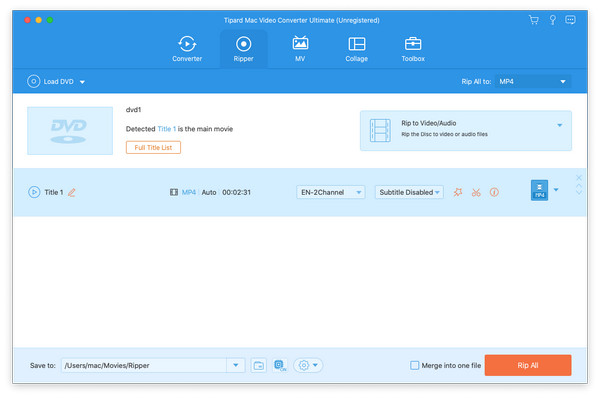The image size is (600, 398).
Task: Rename Title 1 with the pencil icon
Action: click(x=72, y=192)
